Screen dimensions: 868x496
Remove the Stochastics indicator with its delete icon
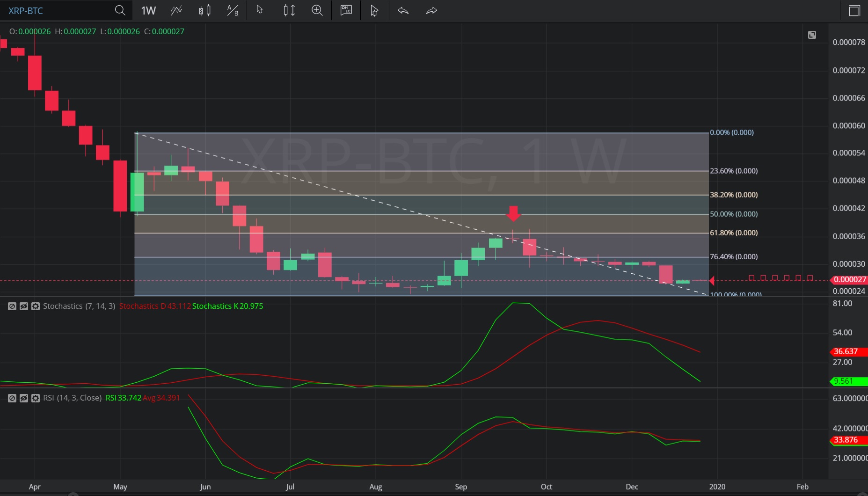coord(12,306)
